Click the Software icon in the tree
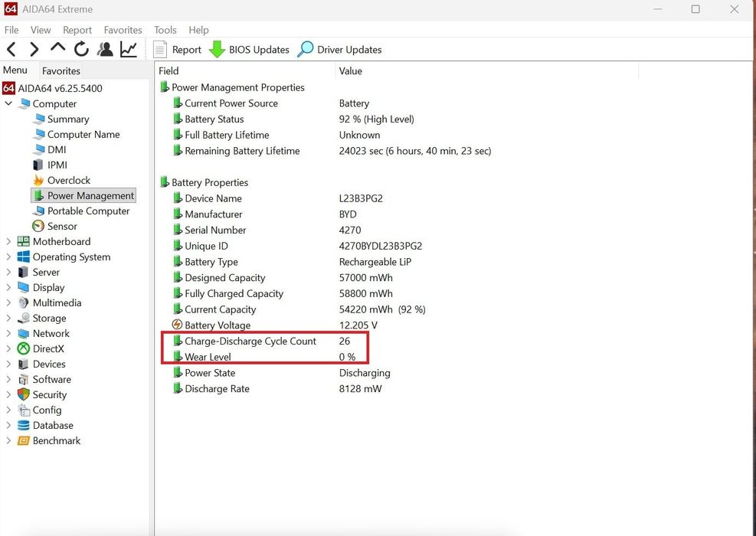The width and height of the screenshot is (756, 536). pos(23,379)
